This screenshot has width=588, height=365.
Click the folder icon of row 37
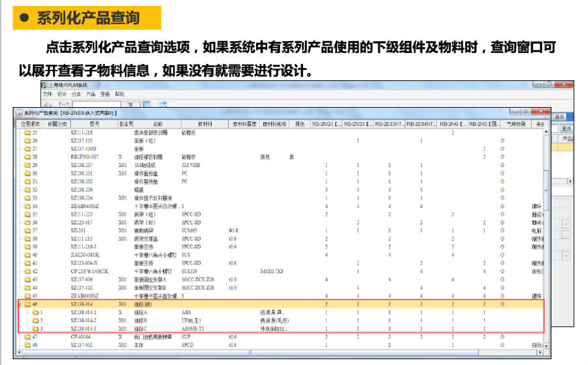27,231
